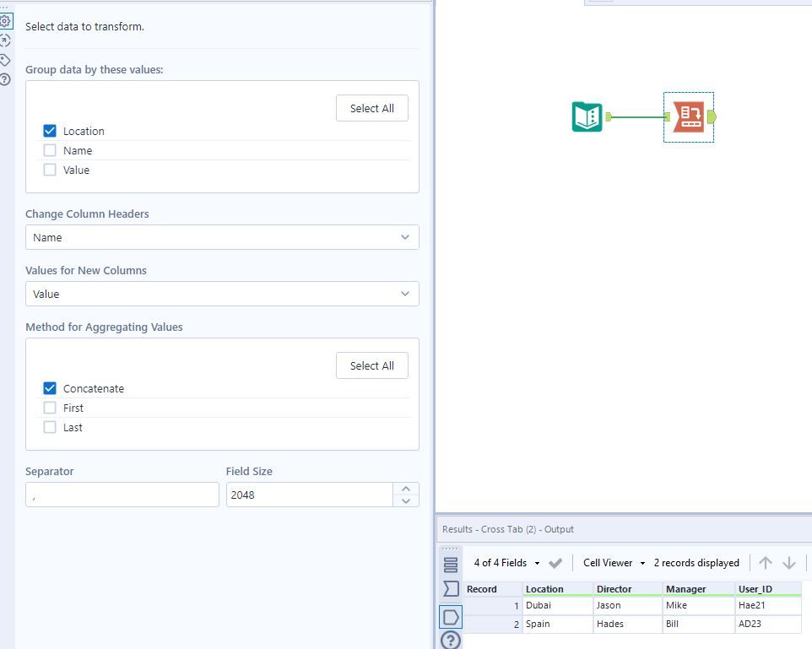The height and width of the screenshot is (649, 812).
Task: Select the Spain cell
Action: [x=558, y=625]
